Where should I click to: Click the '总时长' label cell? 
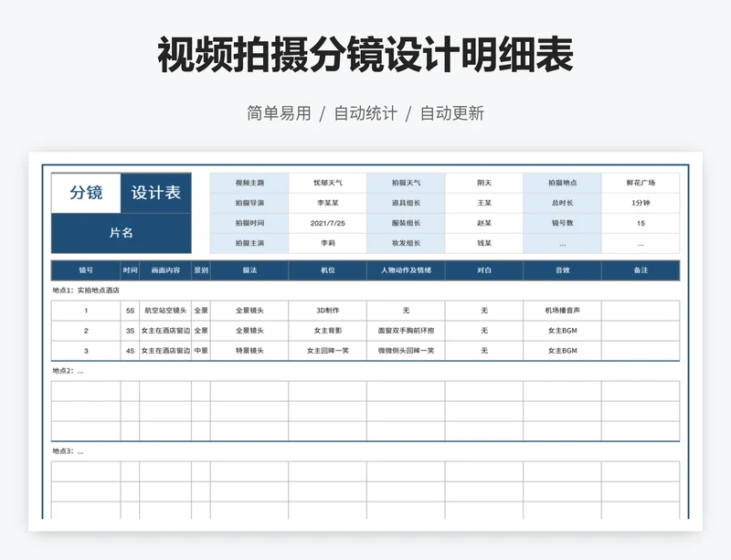click(562, 203)
